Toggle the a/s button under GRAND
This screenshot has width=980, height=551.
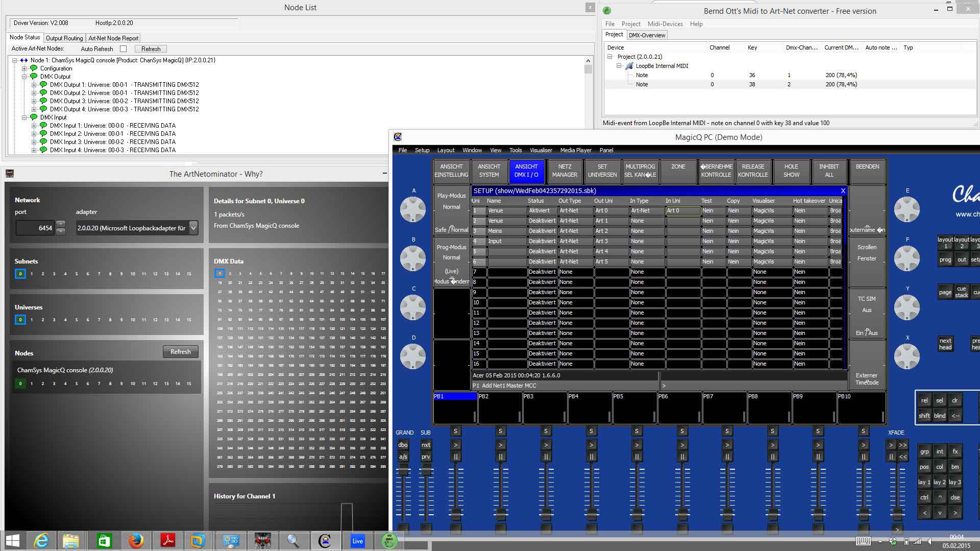click(403, 457)
